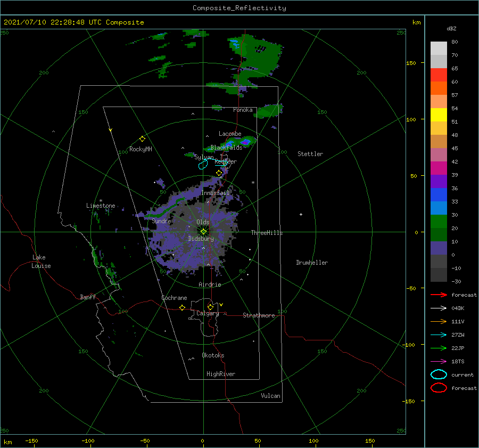Image resolution: width=479 pixels, height=448 pixels.
Task: Click the yellow diamond marker inside Calgary outline
Action: pyautogui.click(x=210, y=307)
